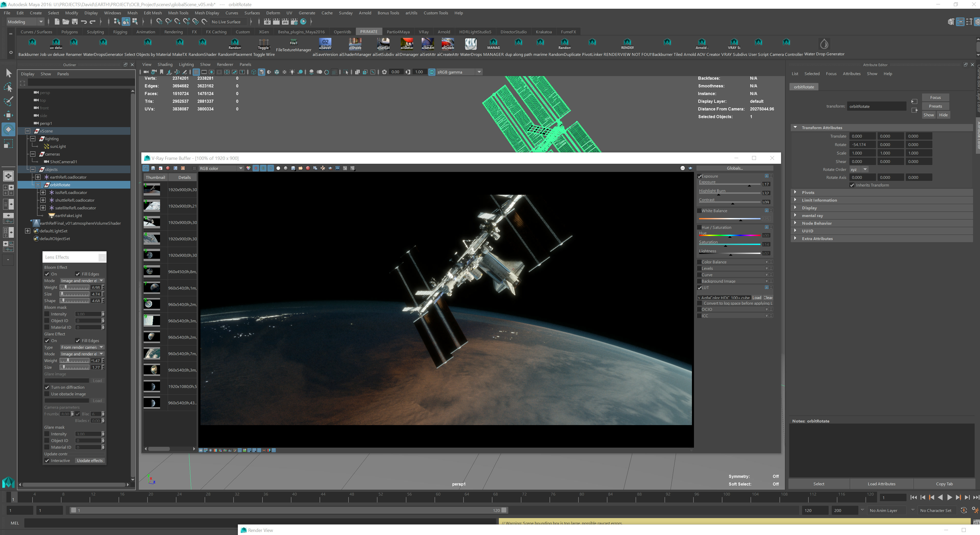Click the Hide button in Attribute Editor
The image size is (980, 535).
click(x=943, y=115)
